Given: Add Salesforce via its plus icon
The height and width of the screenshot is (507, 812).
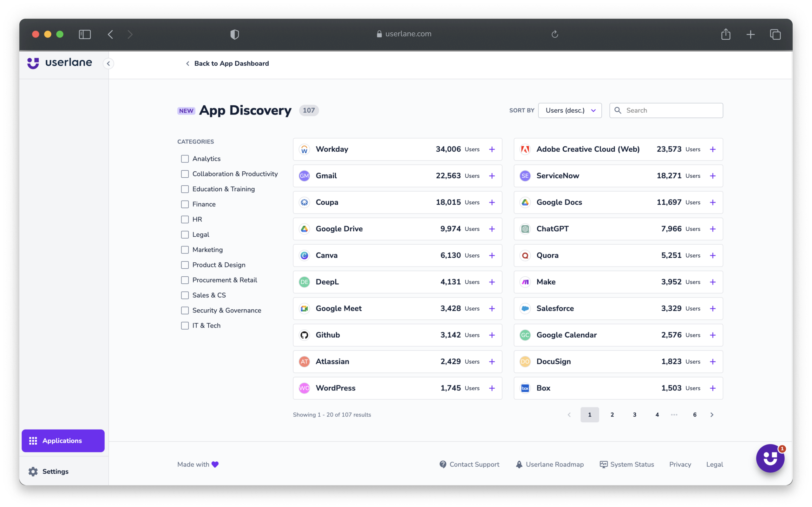Looking at the screenshot, I should click(x=712, y=308).
